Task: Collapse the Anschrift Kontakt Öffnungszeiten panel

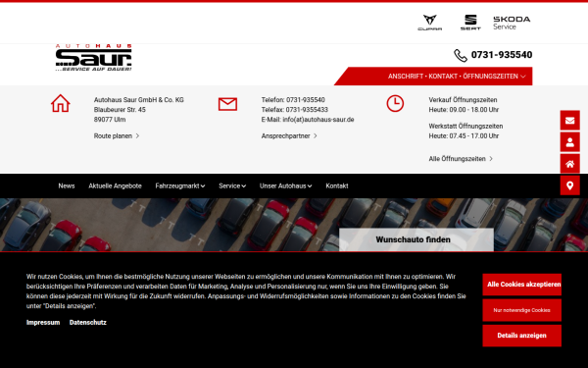Action: click(x=457, y=77)
